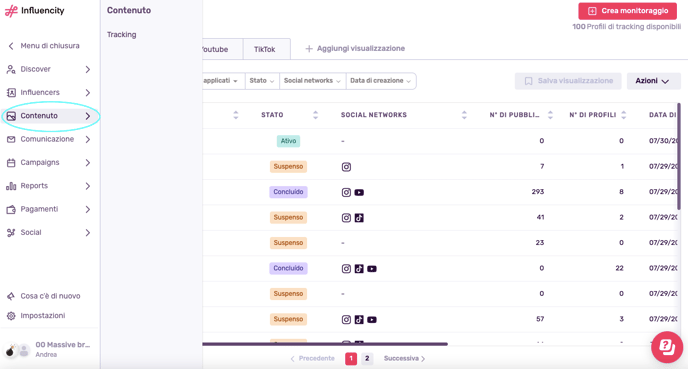This screenshot has height=369, width=688.
Task: Click the Crea monitoraggio button
Action: click(627, 11)
